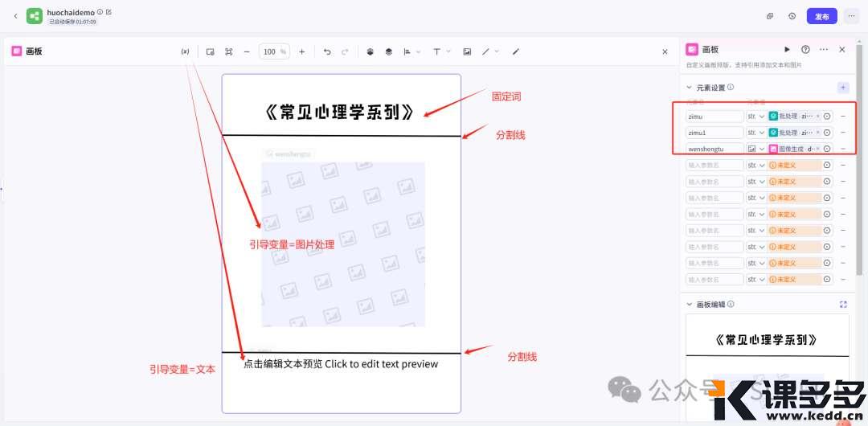Click the fit-to-screen icon

click(228, 51)
